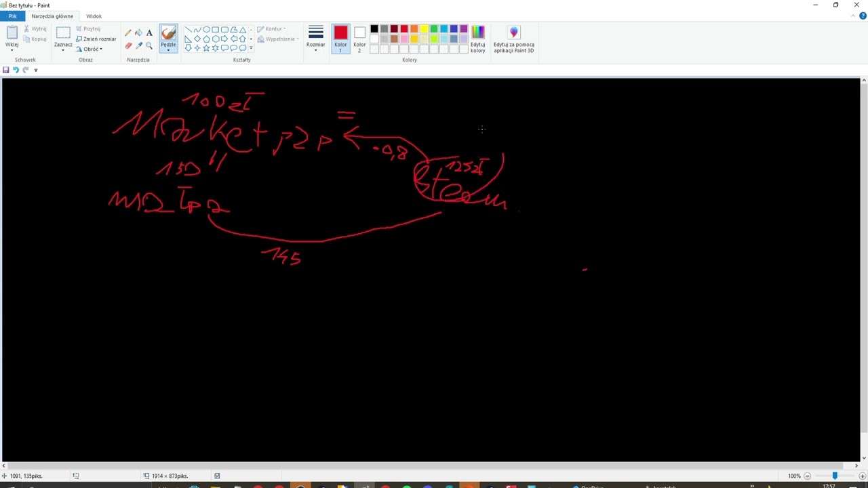Expand the full shapes gallery
Image resolution: width=868 pixels, height=488 pixels.
pyautogui.click(x=251, y=48)
